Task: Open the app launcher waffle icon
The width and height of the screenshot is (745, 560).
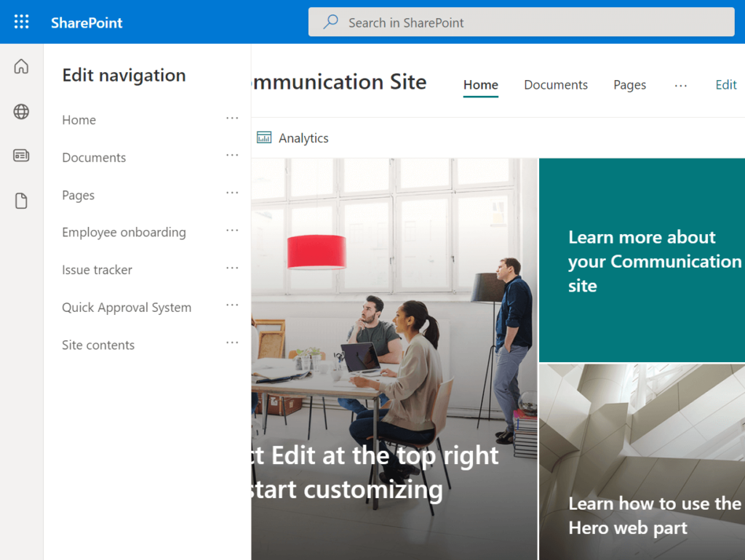Action: pos(21,22)
